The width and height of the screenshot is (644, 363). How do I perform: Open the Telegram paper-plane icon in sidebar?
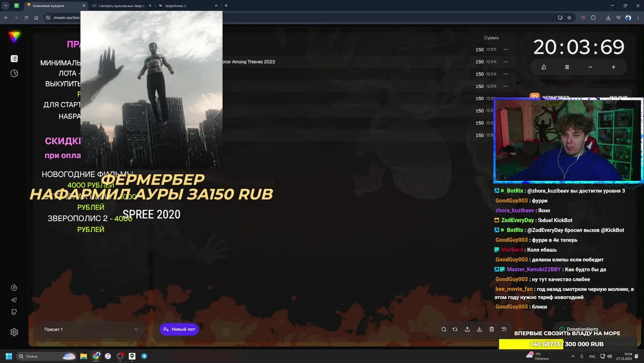(x=14, y=300)
